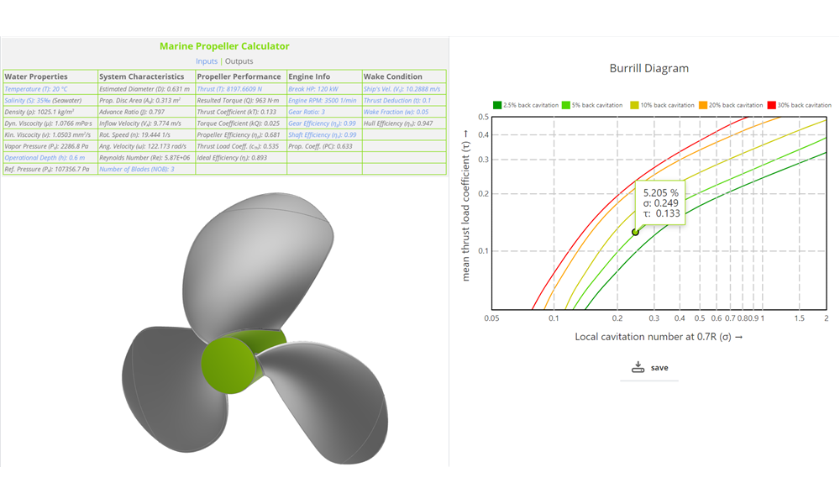
Task: Click the Salinity 35‰ value
Action: (27, 100)
